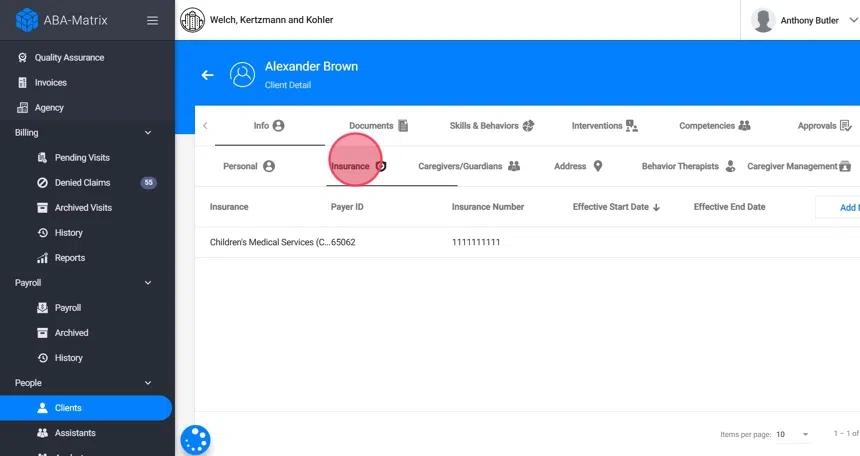Click the 55 badge on Denied Claims
The height and width of the screenshot is (456, 860).
[149, 183]
